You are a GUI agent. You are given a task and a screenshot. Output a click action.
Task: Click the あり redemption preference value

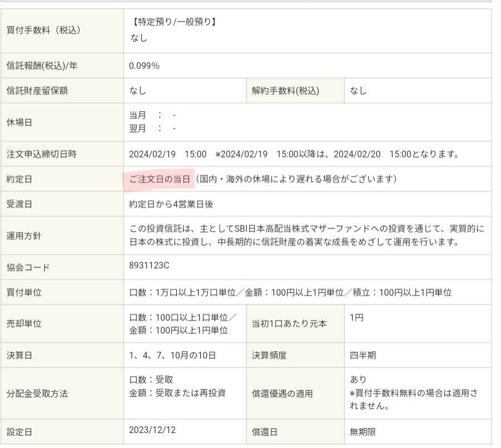click(x=358, y=379)
